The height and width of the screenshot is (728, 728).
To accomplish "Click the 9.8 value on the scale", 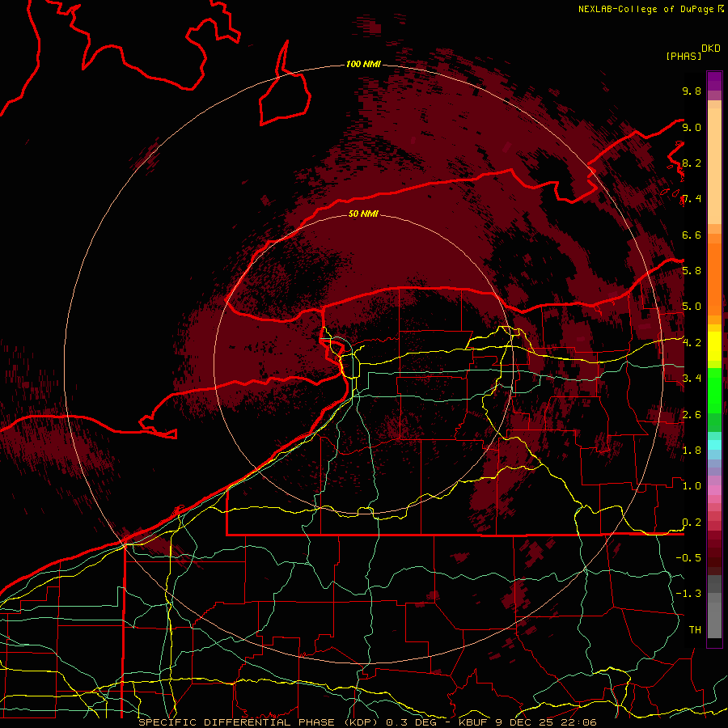I will tap(692, 91).
